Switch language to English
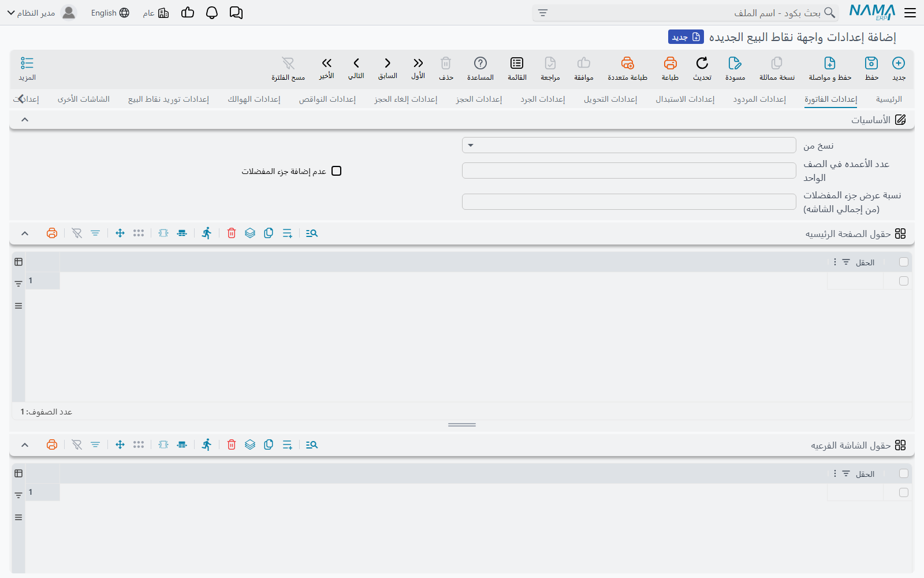Screen dimensions: 924x578 (x=110, y=13)
